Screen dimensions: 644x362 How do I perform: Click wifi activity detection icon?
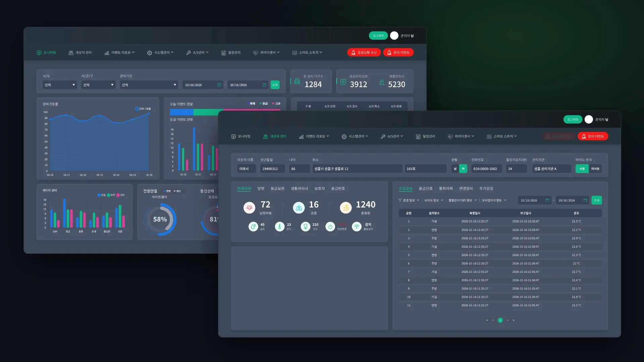(357, 227)
